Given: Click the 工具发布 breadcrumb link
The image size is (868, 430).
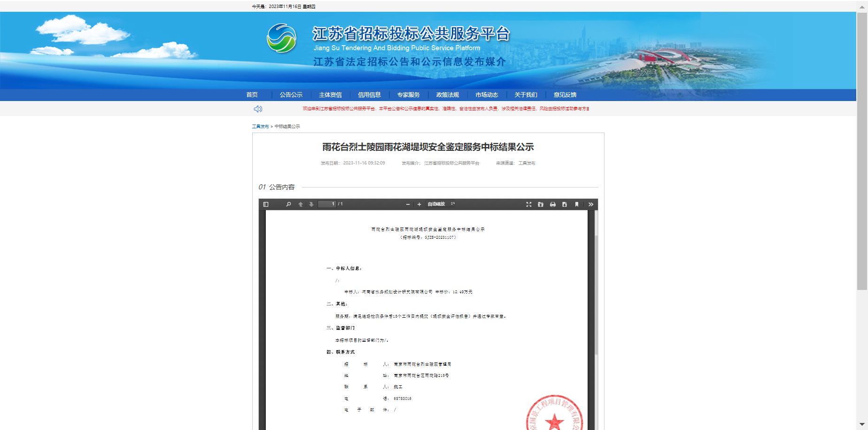Looking at the screenshot, I should [260, 126].
